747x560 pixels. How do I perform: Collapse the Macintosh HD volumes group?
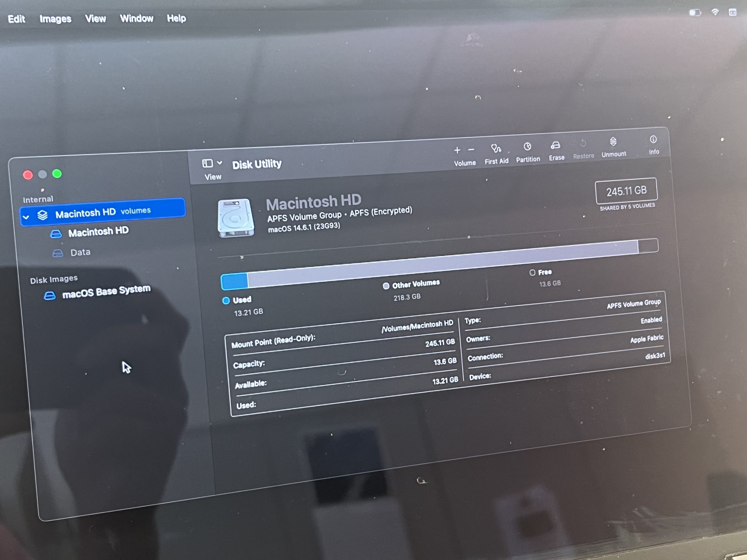(x=26, y=217)
